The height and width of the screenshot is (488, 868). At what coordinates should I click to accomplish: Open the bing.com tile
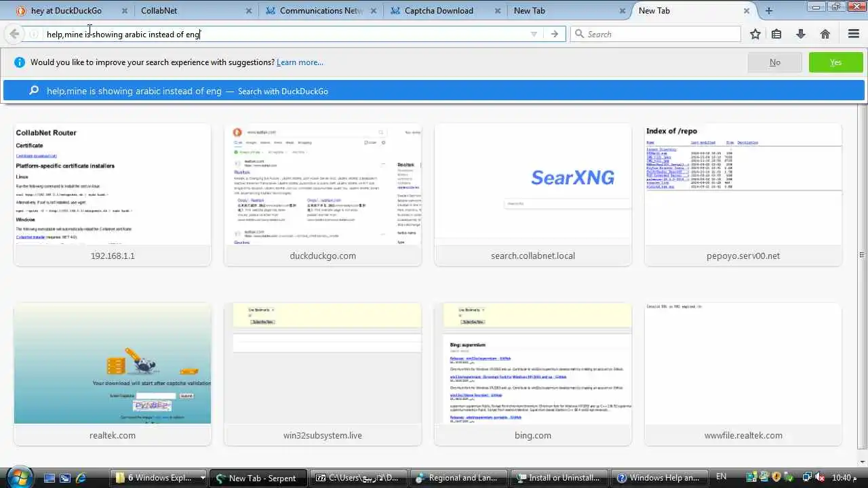[533, 374]
